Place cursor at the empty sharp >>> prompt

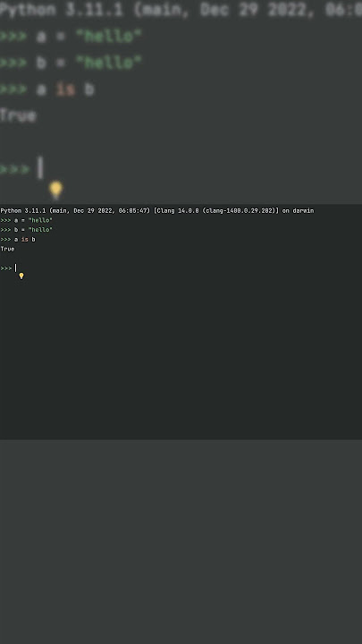click(x=8, y=268)
